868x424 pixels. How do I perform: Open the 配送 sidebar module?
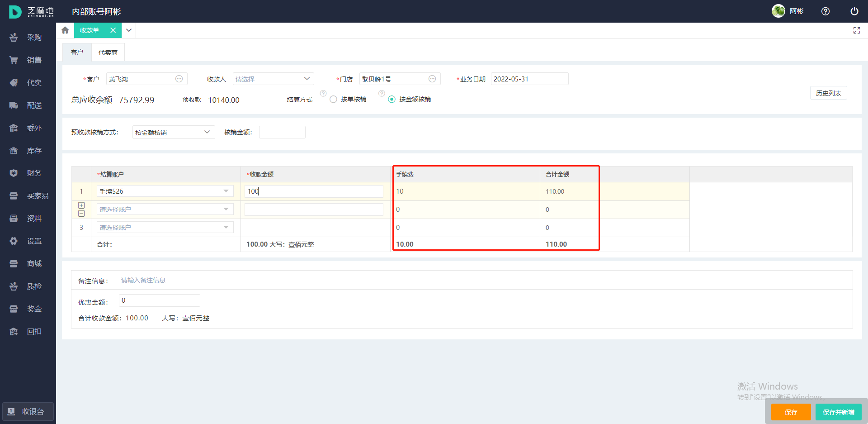pyautogui.click(x=28, y=105)
